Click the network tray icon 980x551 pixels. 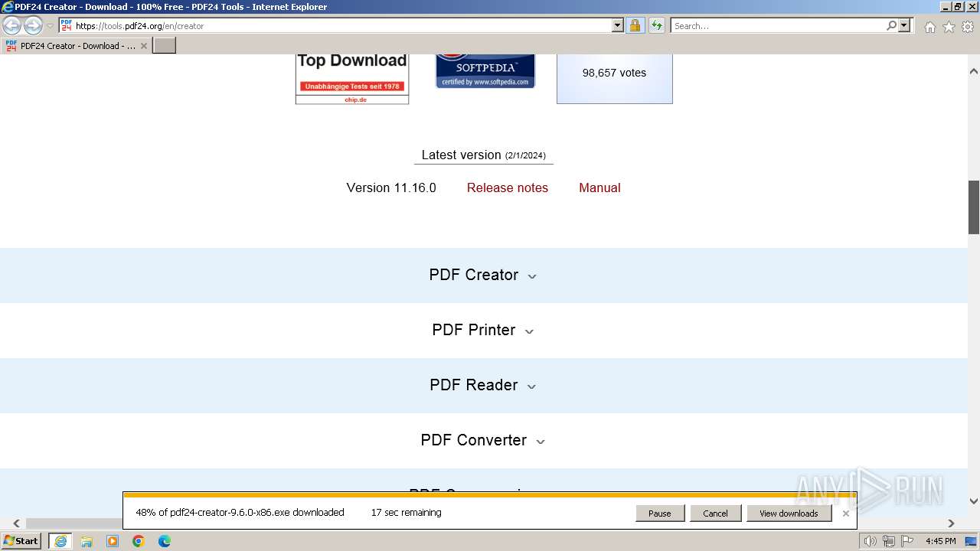(888, 541)
